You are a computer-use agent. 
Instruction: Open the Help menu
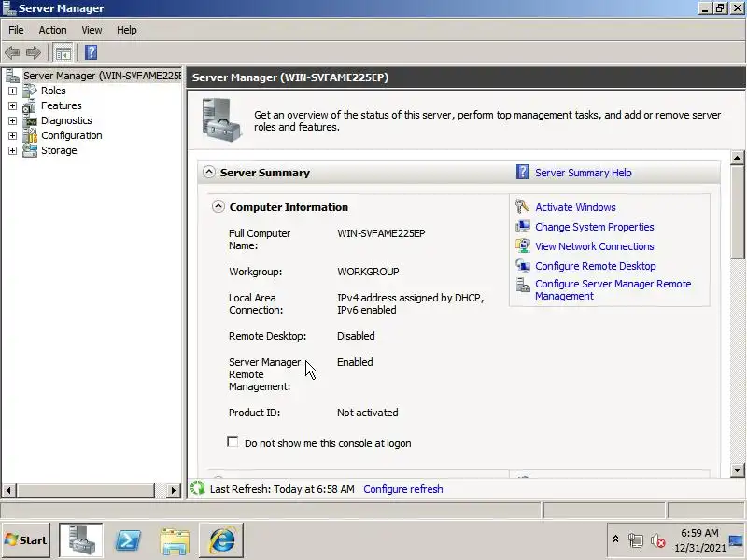126,30
